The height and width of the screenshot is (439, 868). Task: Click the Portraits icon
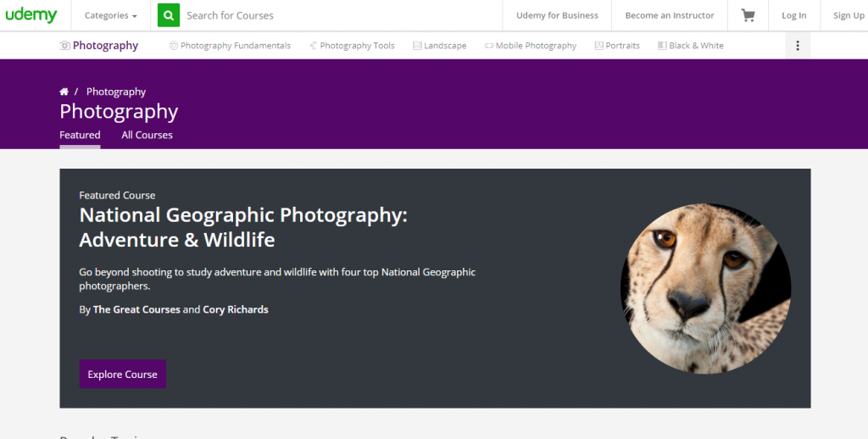pyautogui.click(x=599, y=46)
